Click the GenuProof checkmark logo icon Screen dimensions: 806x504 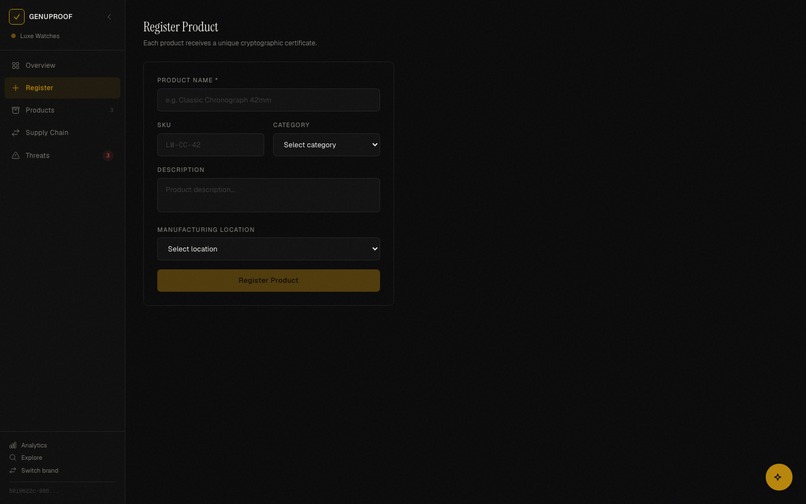[x=16, y=16]
